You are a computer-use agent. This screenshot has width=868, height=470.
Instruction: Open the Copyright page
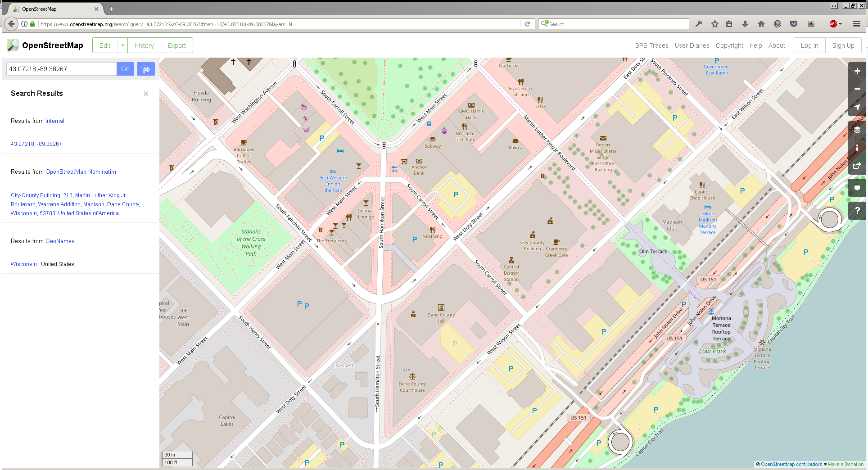tap(729, 45)
